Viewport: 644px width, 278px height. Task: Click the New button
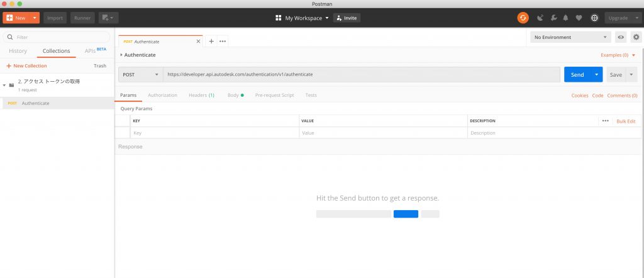pyautogui.click(x=16, y=18)
